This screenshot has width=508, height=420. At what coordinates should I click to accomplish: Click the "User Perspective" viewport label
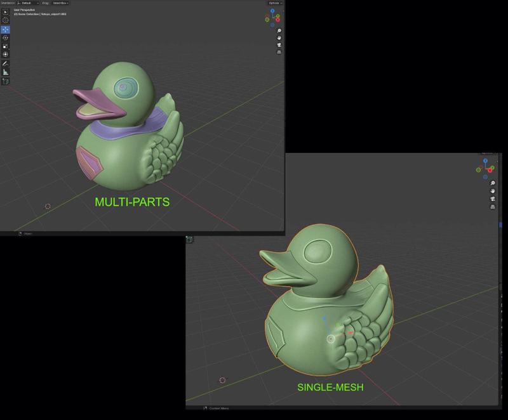click(x=24, y=10)
